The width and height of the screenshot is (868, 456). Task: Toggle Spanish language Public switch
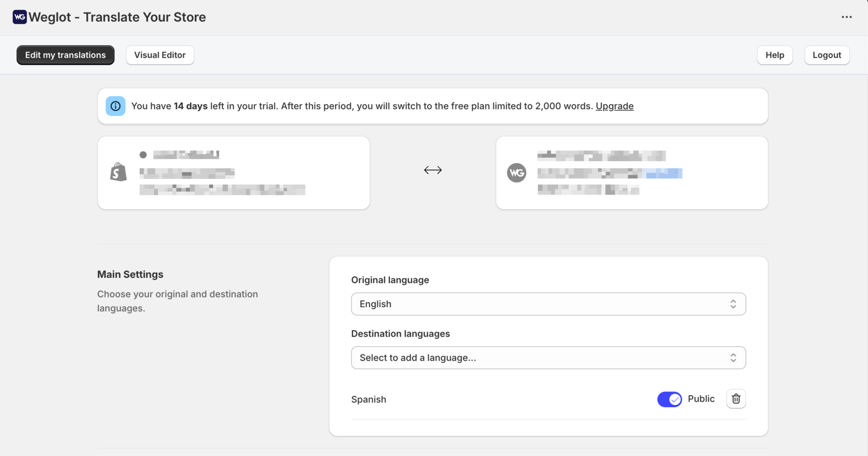pyautogui.click(x=669, y=399)
